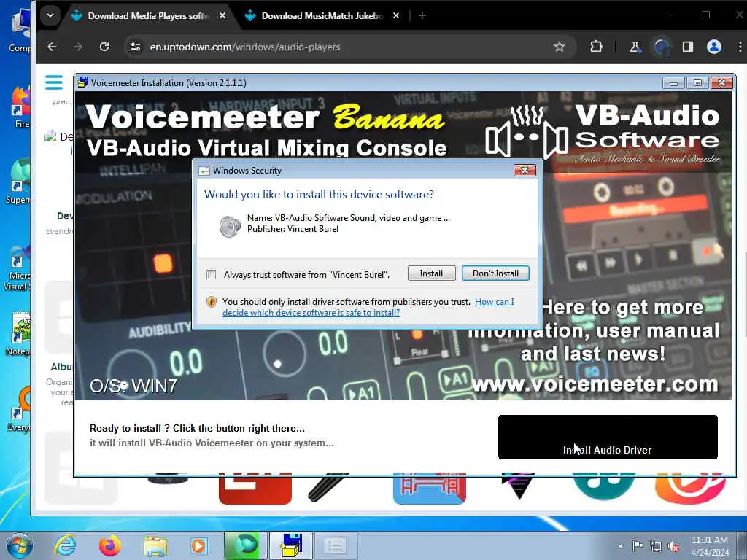Reload the uptodown page
747x560 pixels.
coord(104,47)
